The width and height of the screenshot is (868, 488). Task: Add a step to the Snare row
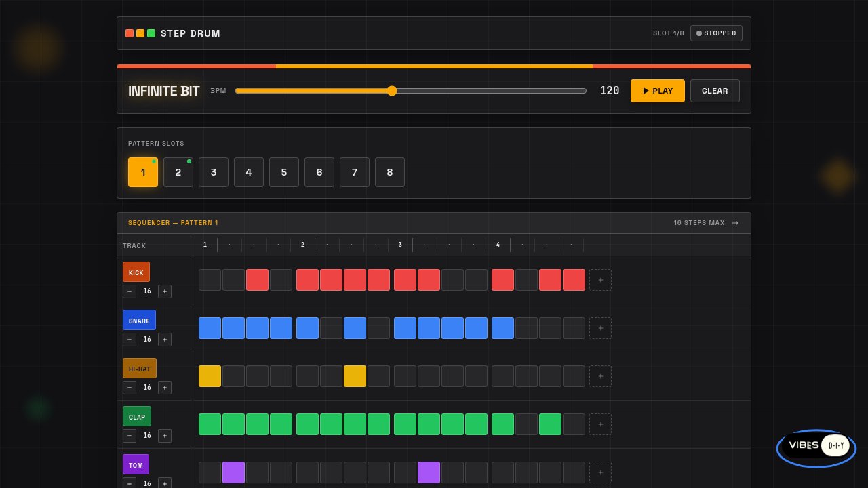(x=600, y=328)
